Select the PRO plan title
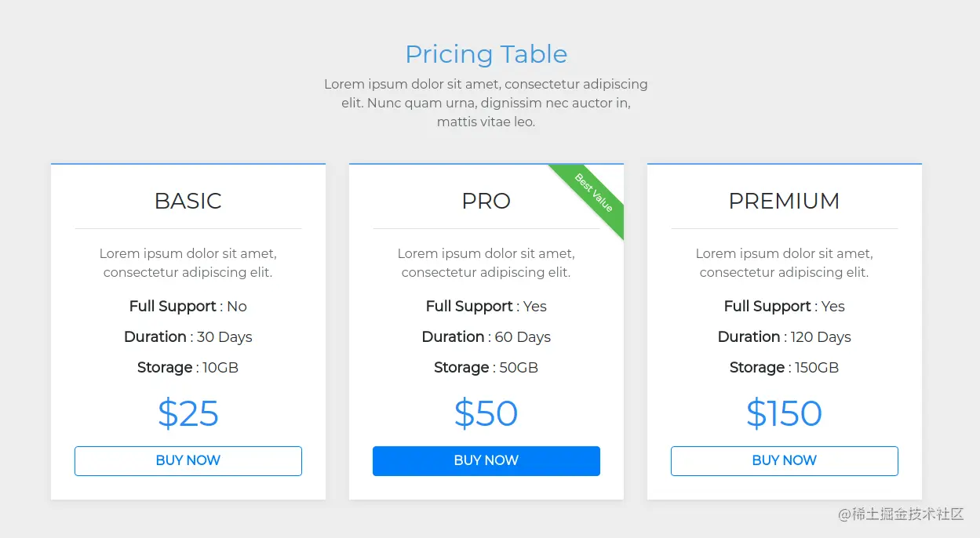This screenshot has height=538, width=980. [486, 201]
